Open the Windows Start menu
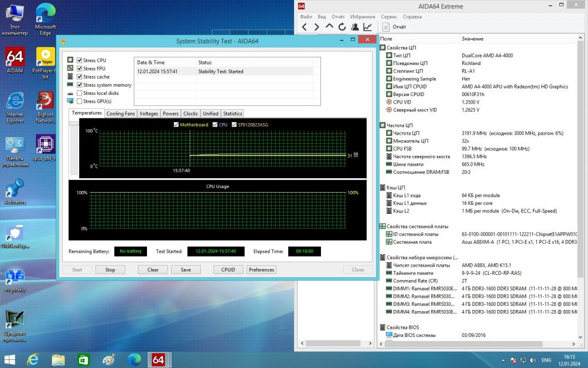588x368 pixels. click(x=9, y=360)
